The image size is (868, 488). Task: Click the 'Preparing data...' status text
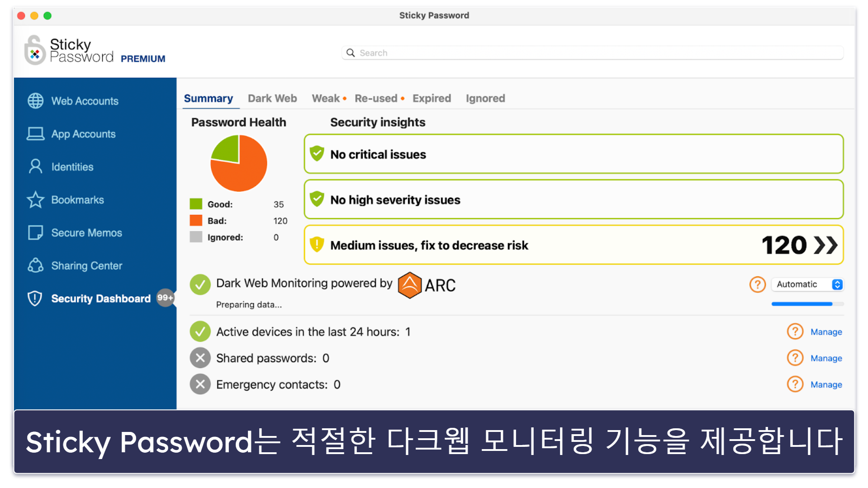(249, 305)
